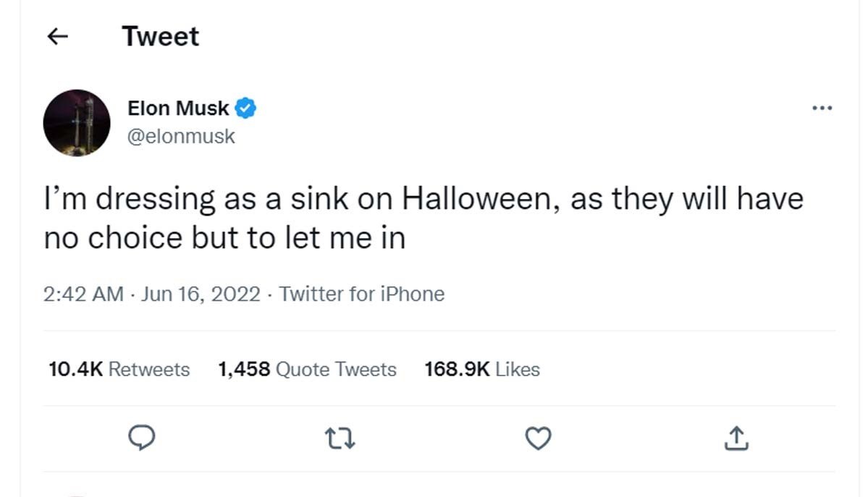This screenshot has height=497, width=868.
Task: View the 1,458 Quote Tweets
Action: point(307,370)
